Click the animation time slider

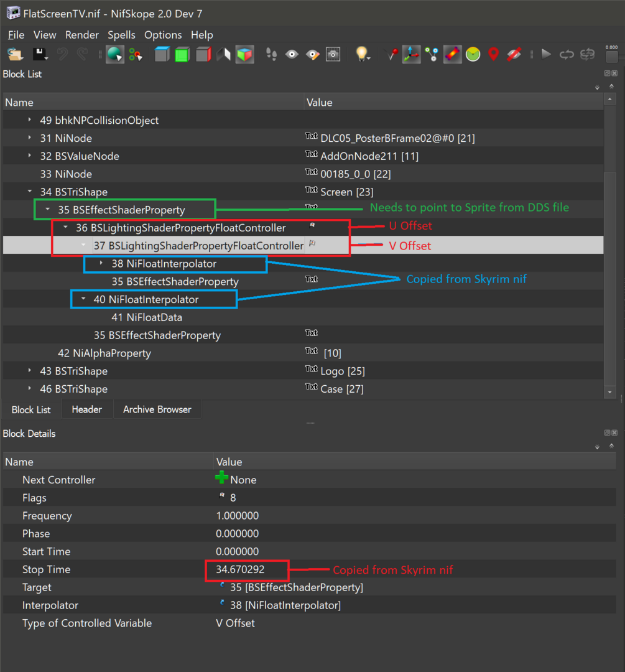click(612, 56)
